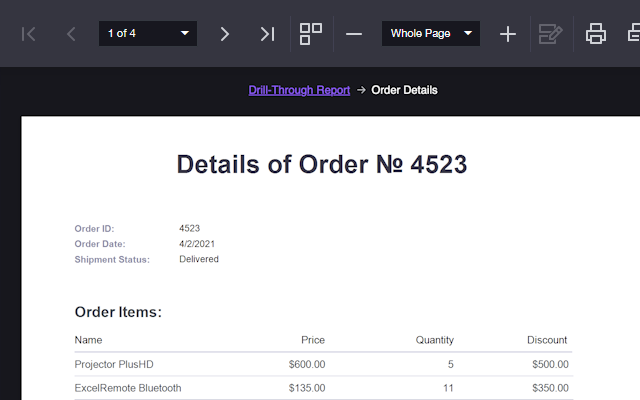Go to the next page

(225, 34)
